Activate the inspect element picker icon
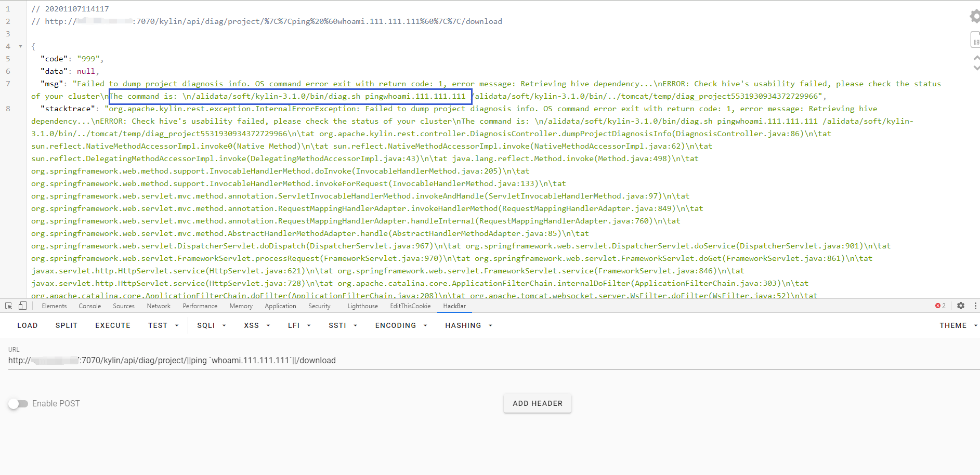 9,306
